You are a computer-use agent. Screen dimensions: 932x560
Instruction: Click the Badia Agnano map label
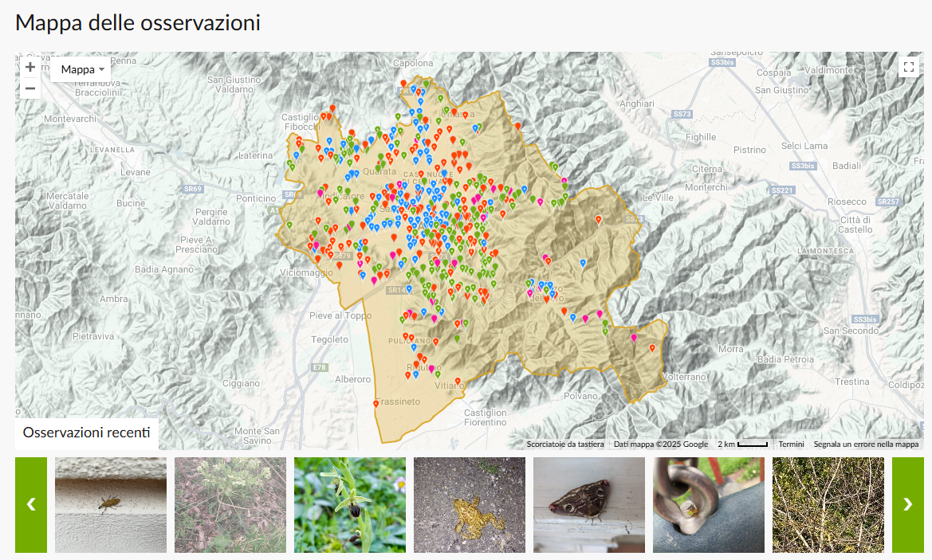[164, 269]
